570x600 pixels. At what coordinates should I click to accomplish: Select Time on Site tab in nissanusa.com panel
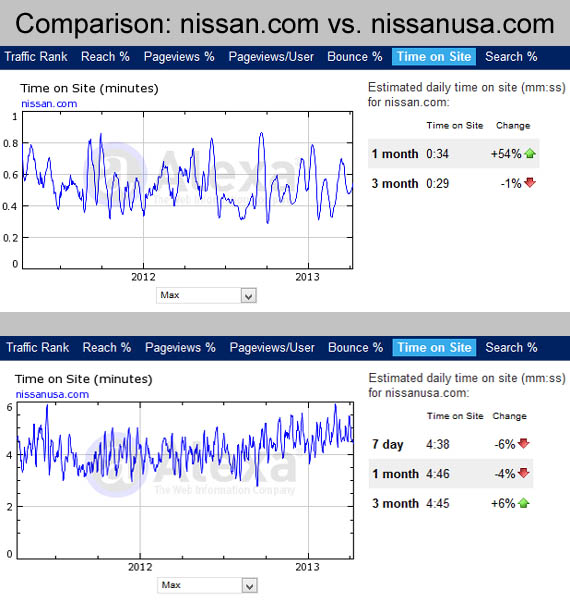(x=434, y=347)
